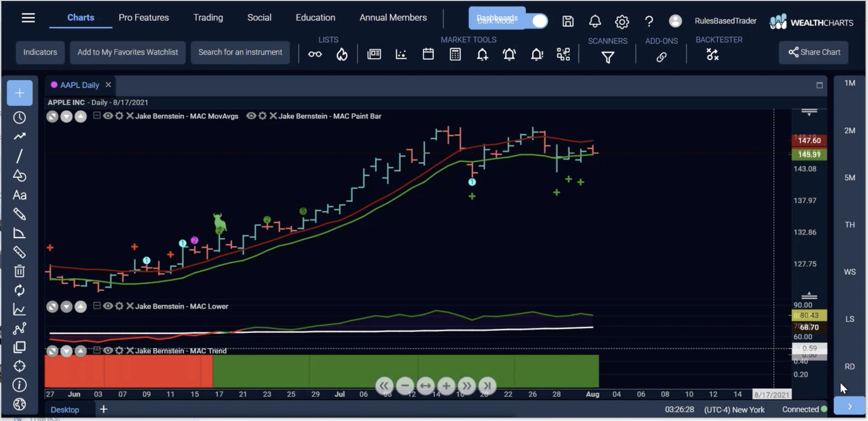Open the watchlist glasses icon
Image resolution: width=868 pixels, height=421 pixels.
click(315, 54)
